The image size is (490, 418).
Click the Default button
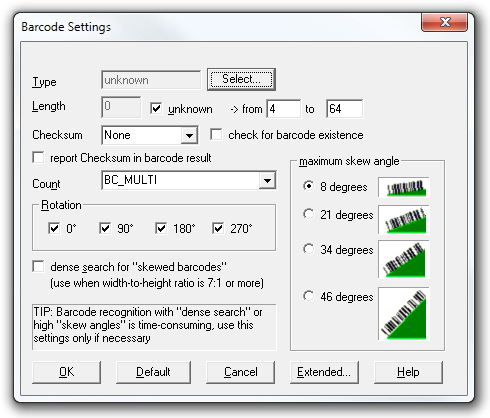click(x=153, y=372)
